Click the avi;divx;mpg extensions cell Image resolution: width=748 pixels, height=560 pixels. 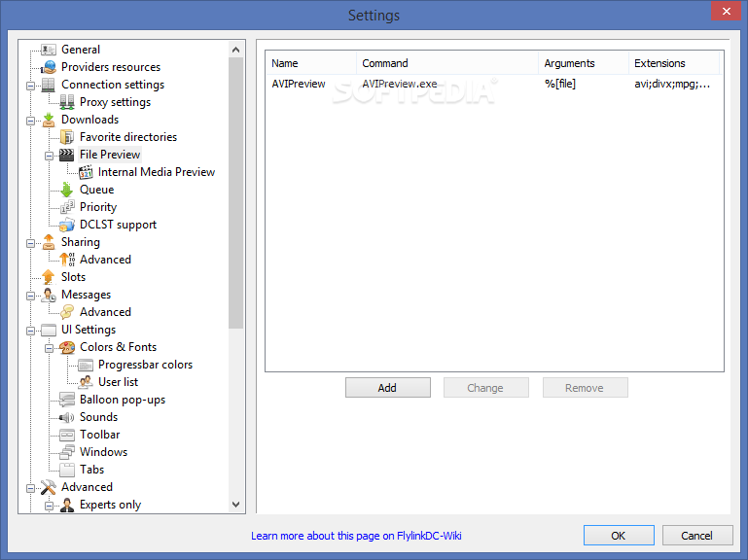[x=672, y=85]
